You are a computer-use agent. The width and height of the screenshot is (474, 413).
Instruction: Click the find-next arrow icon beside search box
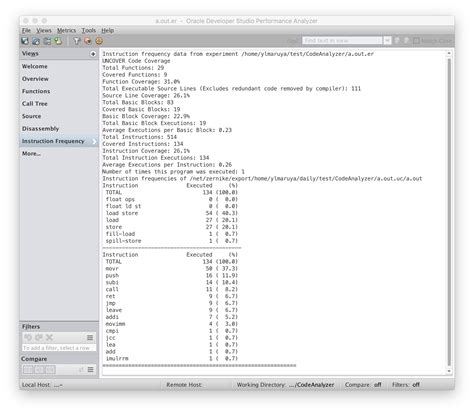(407, 41)
